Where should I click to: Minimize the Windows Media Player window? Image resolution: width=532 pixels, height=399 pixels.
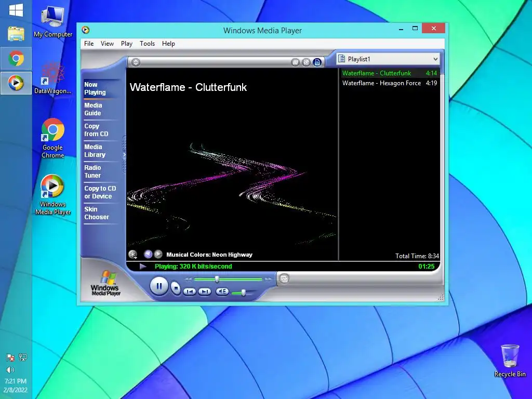[x=401, y=29]
